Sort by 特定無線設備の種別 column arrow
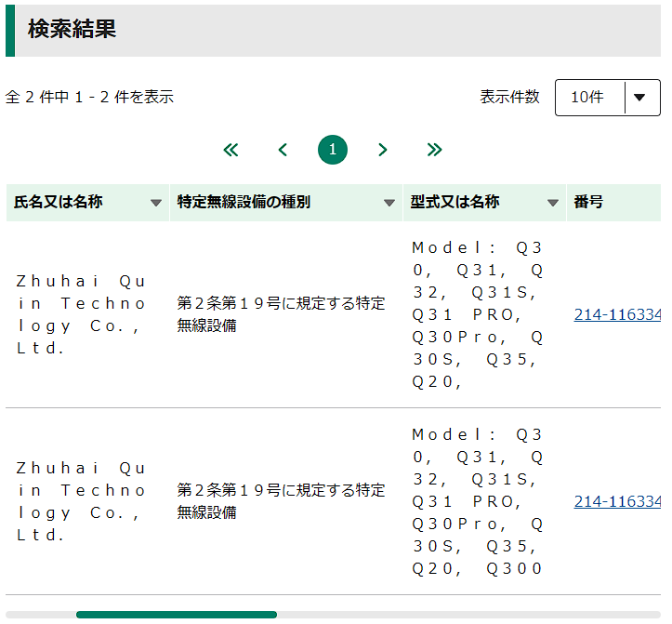This screenshot has width=672, height=624. coord(389,203)
